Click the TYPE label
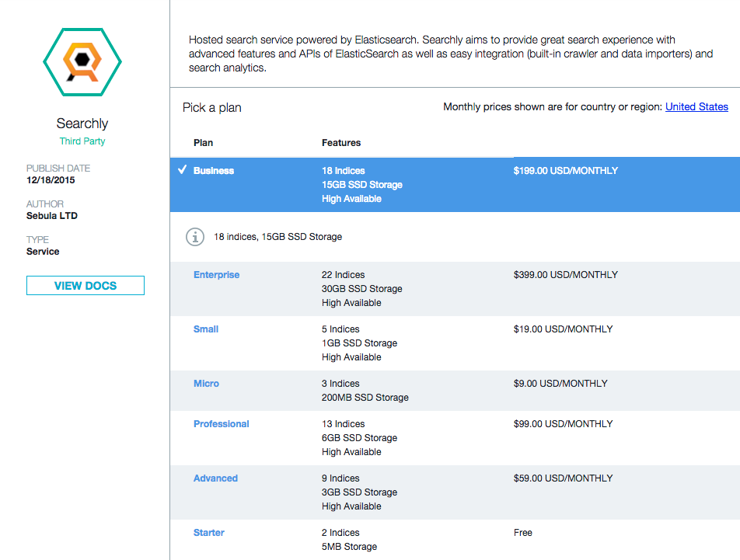This screenshot has width=740, height=560. point(38,239)
